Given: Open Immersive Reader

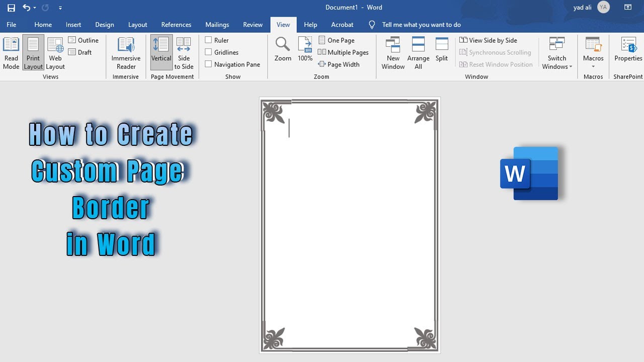Looking at the screenshot, I should tap(126, 53).
